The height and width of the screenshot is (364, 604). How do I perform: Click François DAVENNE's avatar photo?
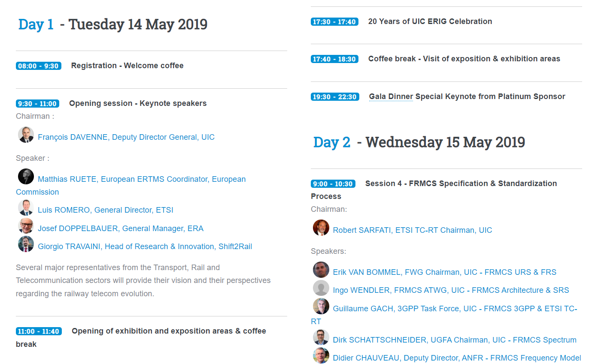(x=26, y=135)
